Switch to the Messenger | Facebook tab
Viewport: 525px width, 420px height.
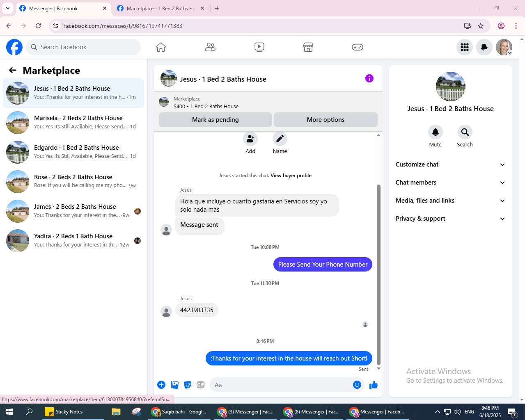(x=63, y=8)
